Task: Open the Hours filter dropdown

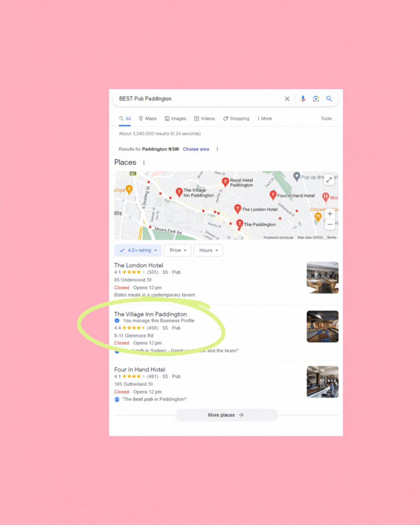Action: point(208,250)
